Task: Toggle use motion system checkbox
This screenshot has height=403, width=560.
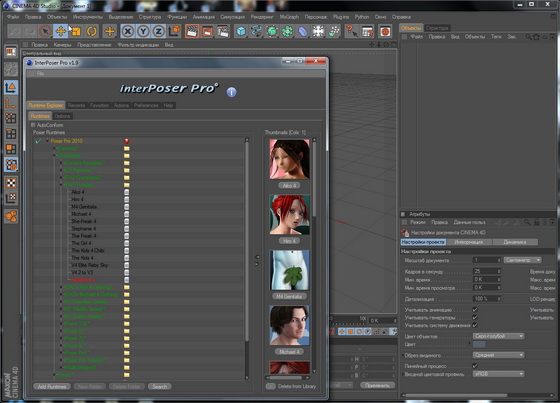Action: click(475, 325)
